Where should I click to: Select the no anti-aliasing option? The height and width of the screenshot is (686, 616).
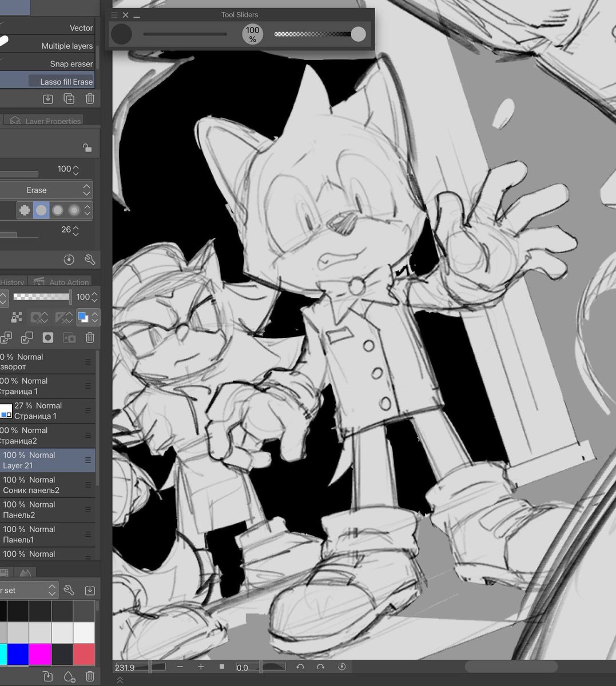25,210
